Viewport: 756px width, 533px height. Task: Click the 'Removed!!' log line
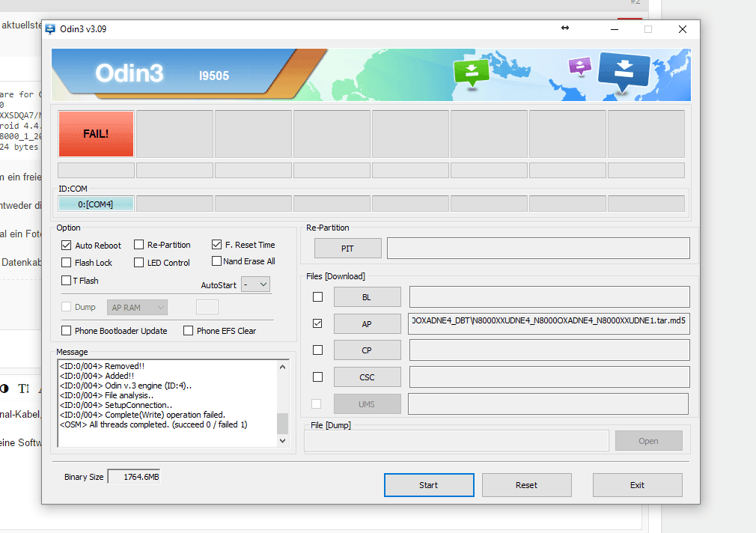point(102,366)
